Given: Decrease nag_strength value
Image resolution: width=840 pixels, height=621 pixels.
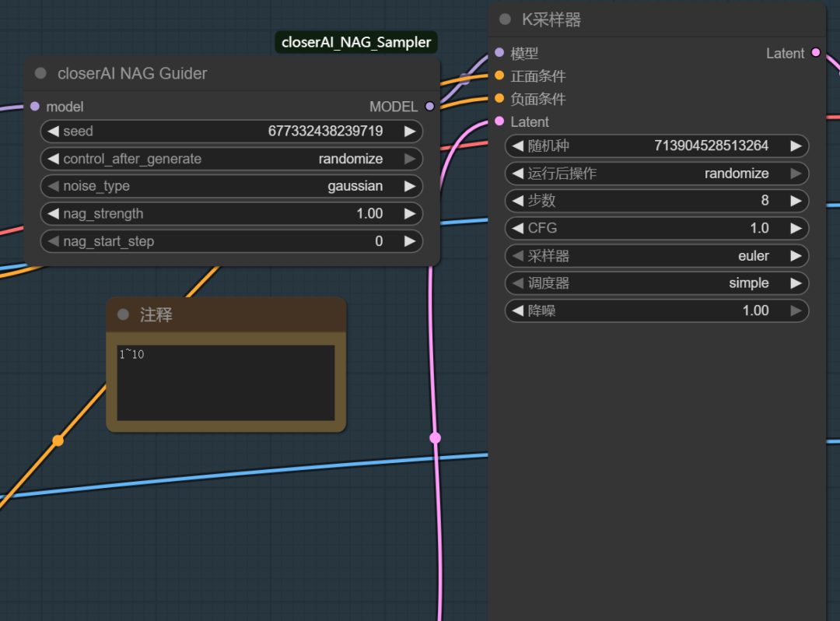Looking at the screenshot, I should pyautogui.click(x=53, y=214).
